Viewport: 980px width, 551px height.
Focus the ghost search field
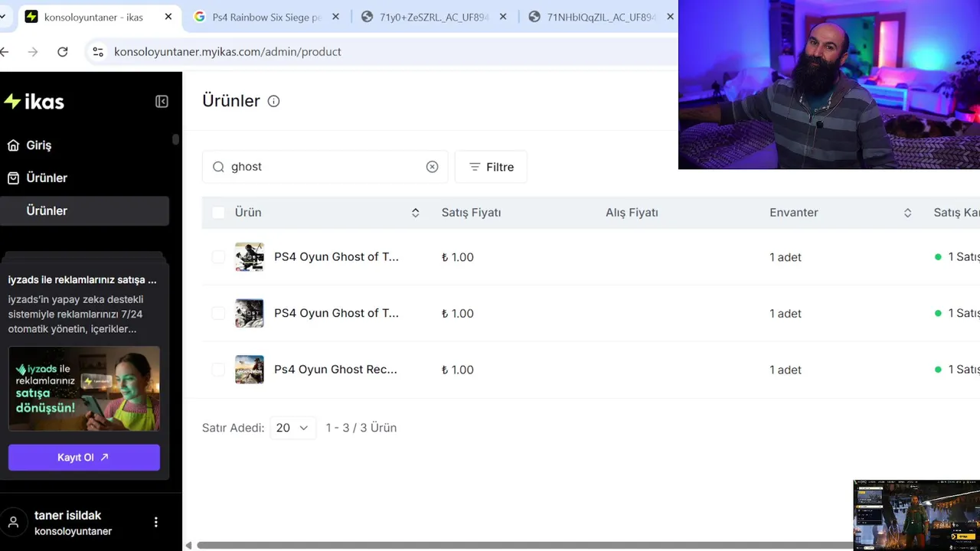coord(325,167)
